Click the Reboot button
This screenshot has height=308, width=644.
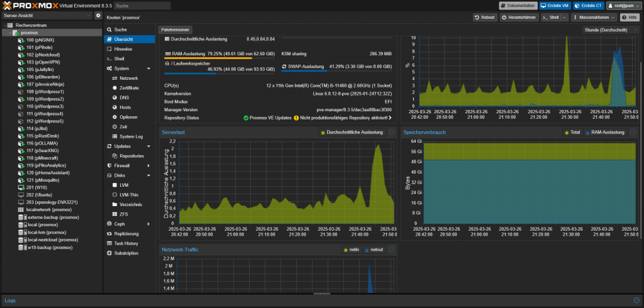485,18
